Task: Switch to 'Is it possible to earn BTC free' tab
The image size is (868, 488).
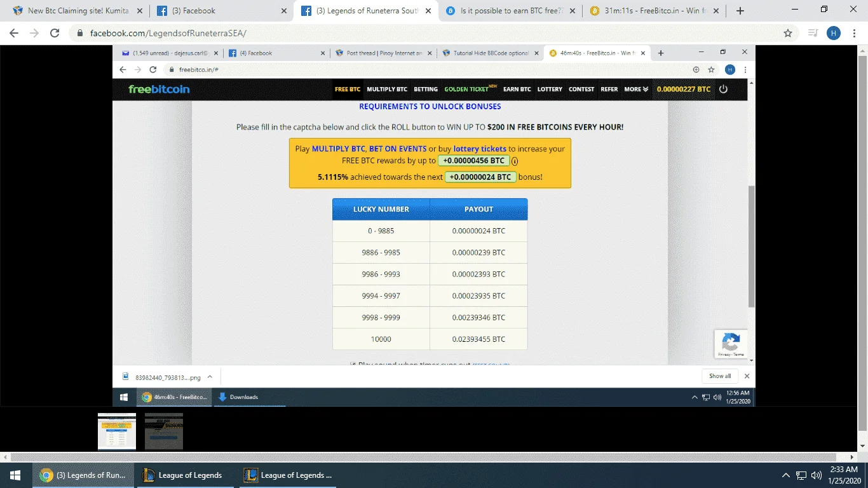Action: coord(510,11)
